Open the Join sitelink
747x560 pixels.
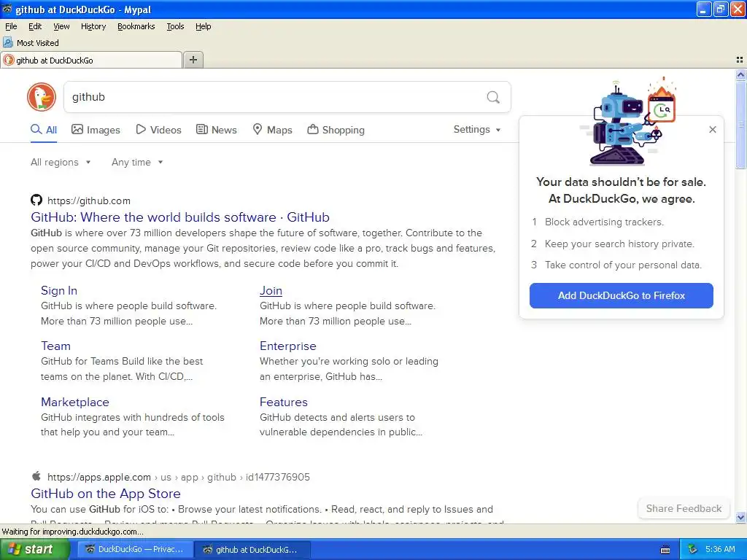271,290
